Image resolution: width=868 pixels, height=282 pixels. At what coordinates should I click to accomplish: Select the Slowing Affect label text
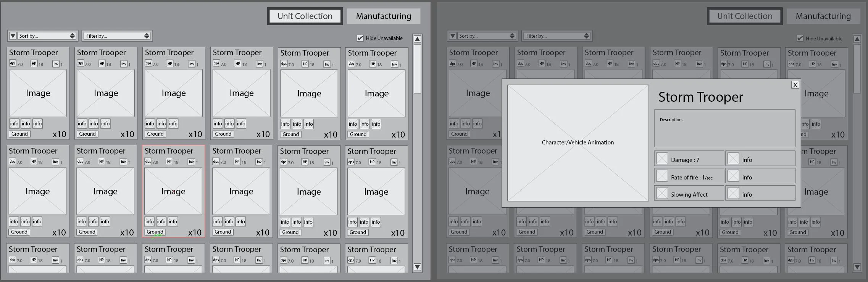(x=689, y=195)
